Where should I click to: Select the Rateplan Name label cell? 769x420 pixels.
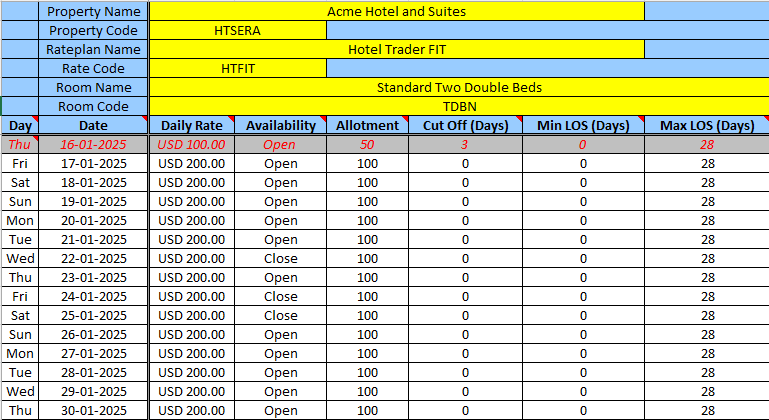(x=93, y=50)
